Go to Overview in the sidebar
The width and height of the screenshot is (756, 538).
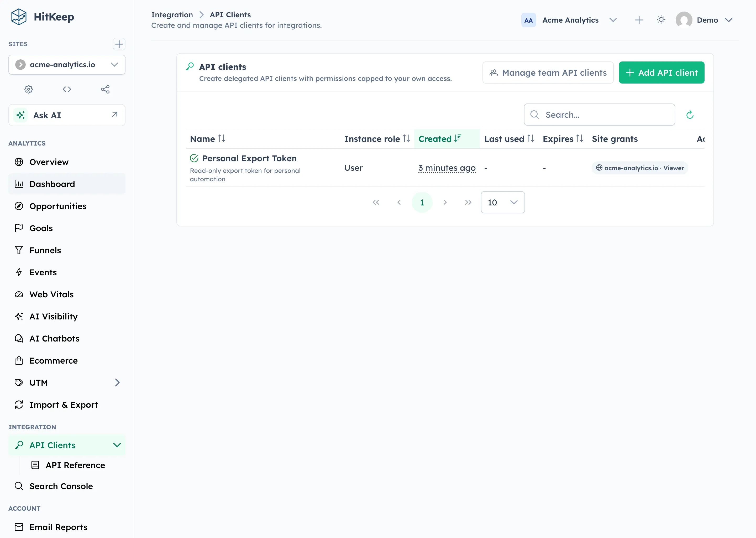pos(67,162)
